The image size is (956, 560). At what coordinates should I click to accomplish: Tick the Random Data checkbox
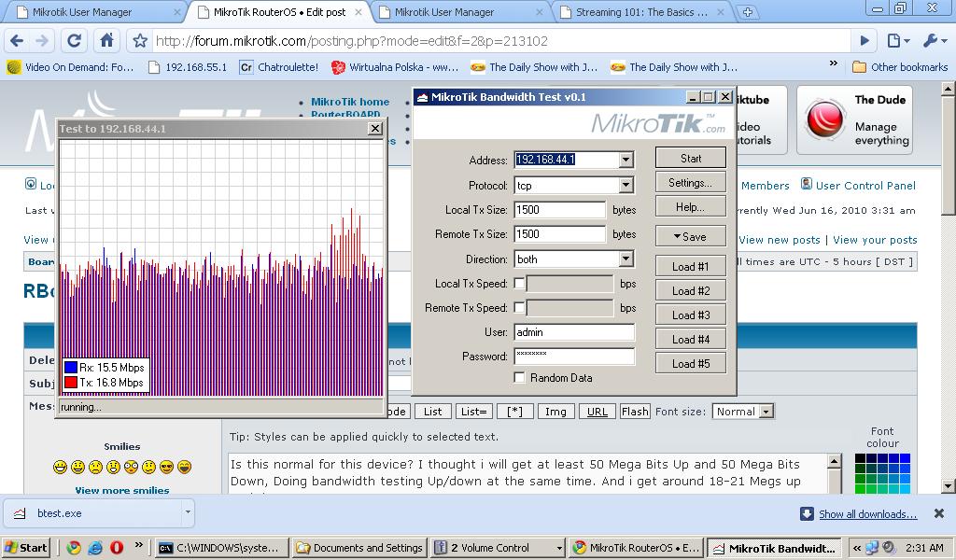tap(519, 378)
